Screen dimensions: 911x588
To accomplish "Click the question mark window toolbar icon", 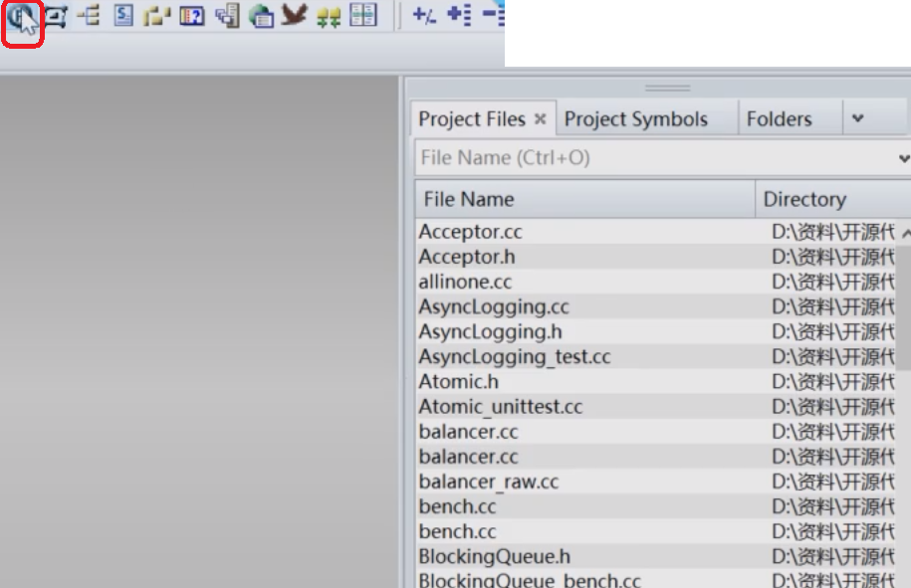I will (192, 16).
